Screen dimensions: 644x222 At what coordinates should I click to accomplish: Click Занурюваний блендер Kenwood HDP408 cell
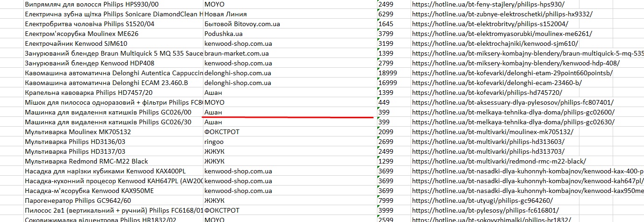[x=113, y=63]
